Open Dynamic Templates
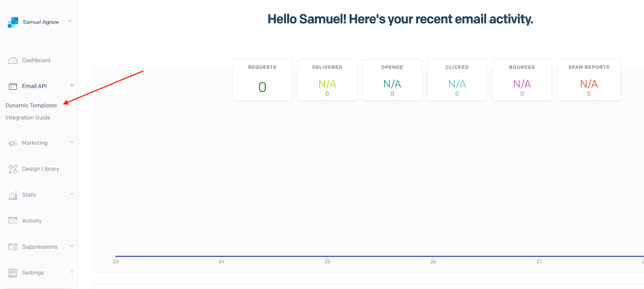This screenshot has height=289, width=644. tap(31, 105)
